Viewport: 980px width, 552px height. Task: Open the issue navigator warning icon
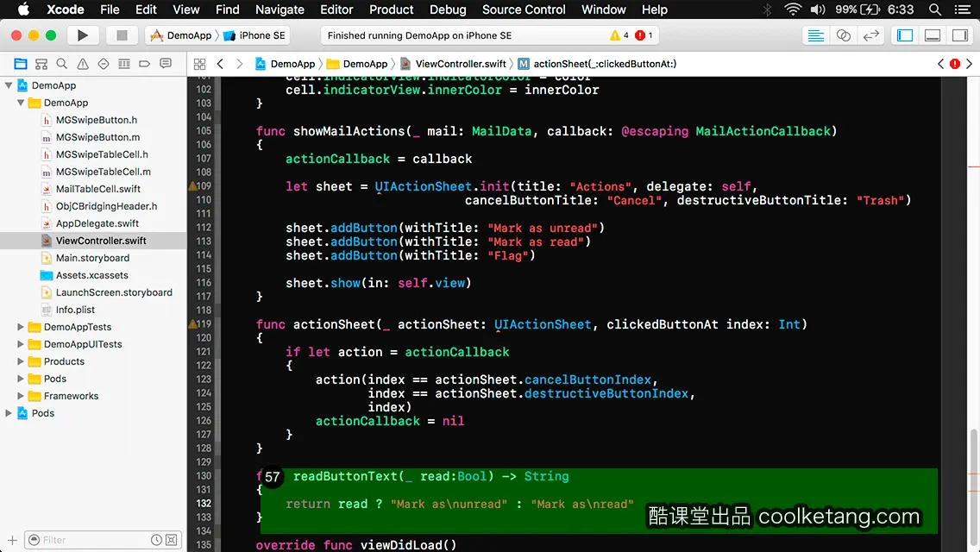coord(83,64)
